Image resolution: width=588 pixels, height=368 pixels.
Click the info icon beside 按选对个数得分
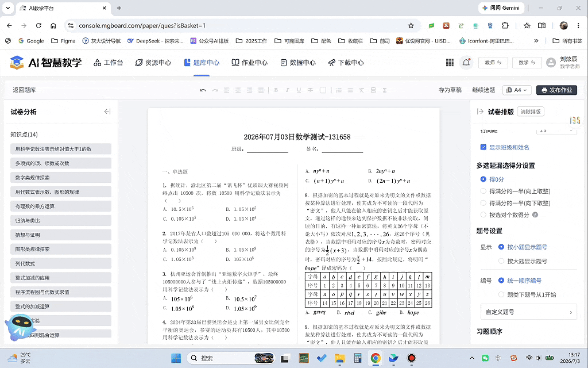[535, 215]
